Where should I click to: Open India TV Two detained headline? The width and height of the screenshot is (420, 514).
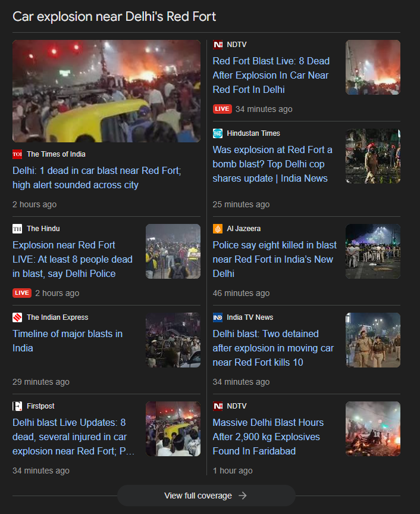[x=273, y=348]
